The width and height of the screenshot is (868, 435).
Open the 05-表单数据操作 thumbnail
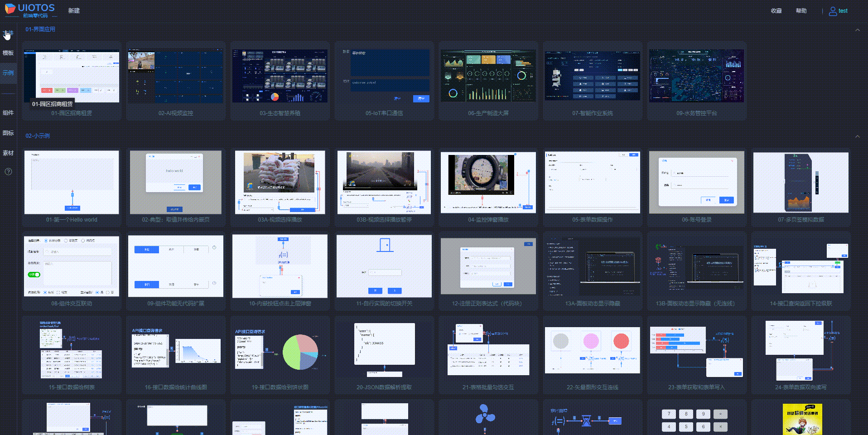pyautogui.click(x=593, y=182)
